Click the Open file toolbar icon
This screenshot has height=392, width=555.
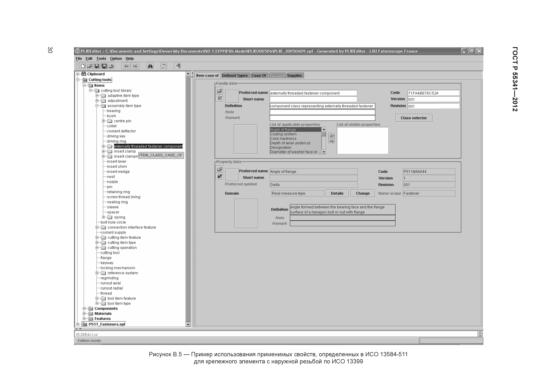click(x=90, y=66)
